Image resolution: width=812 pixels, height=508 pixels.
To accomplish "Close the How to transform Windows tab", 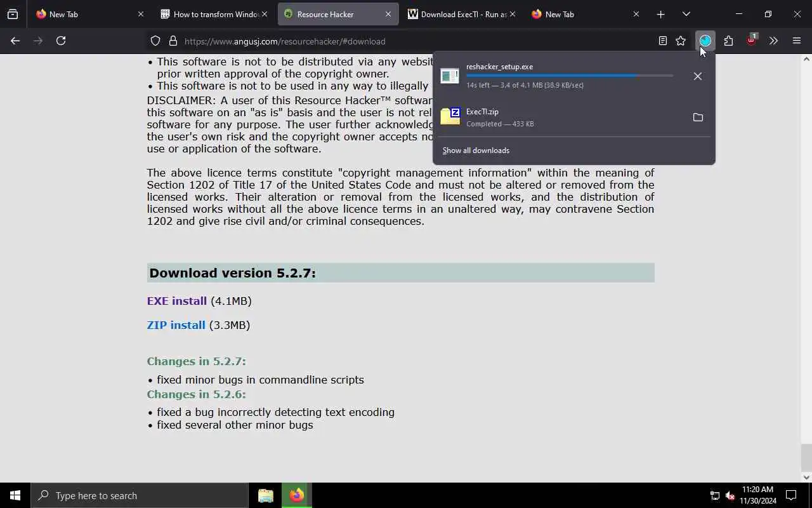I will 265,14.
